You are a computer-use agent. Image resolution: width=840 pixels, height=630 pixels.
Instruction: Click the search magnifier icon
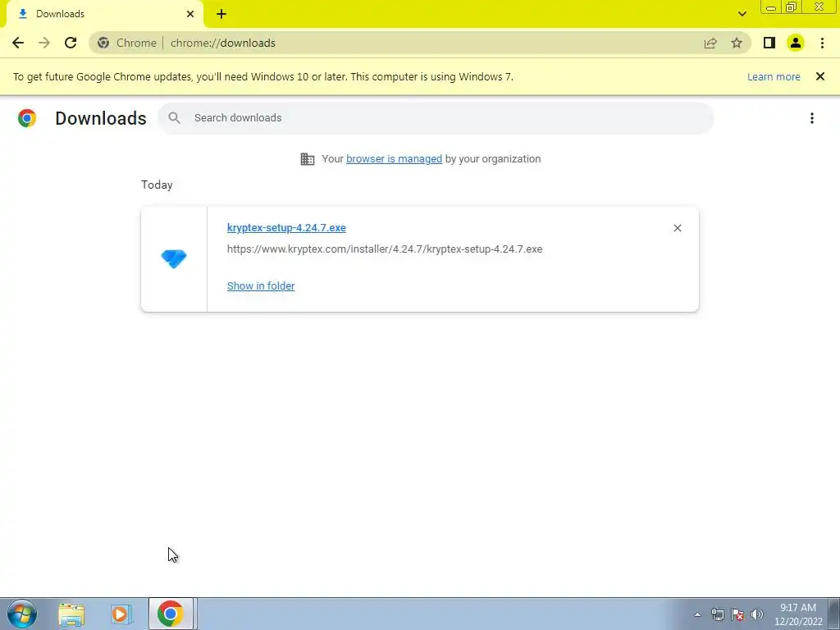[x=174, y=118]
